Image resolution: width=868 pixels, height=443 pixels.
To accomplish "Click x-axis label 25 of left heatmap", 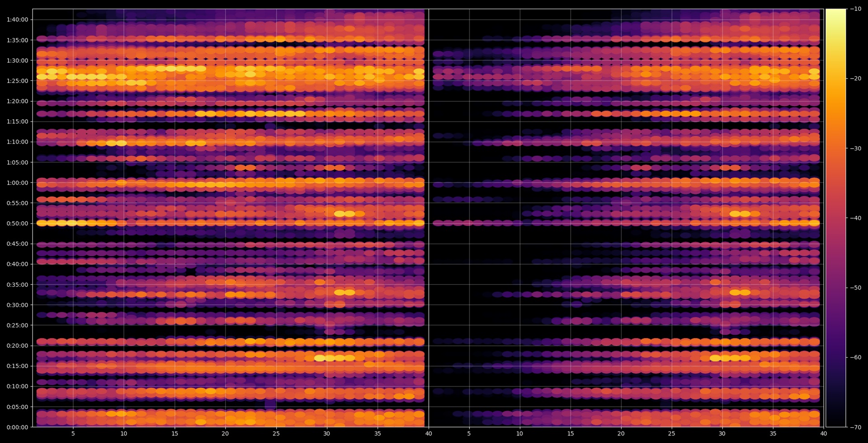I will coord(276,434).
